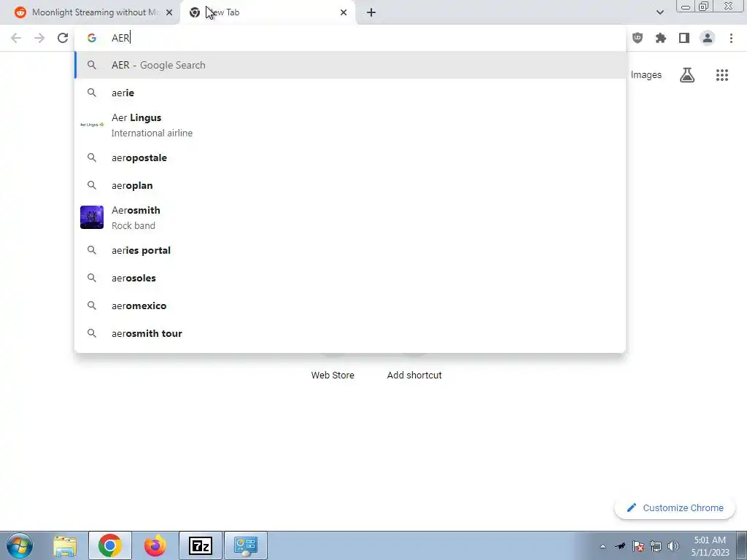The width and height of the screenshot is (747, 560).
Task: Open Search Labs flask icon
Action: click(687, 75)
